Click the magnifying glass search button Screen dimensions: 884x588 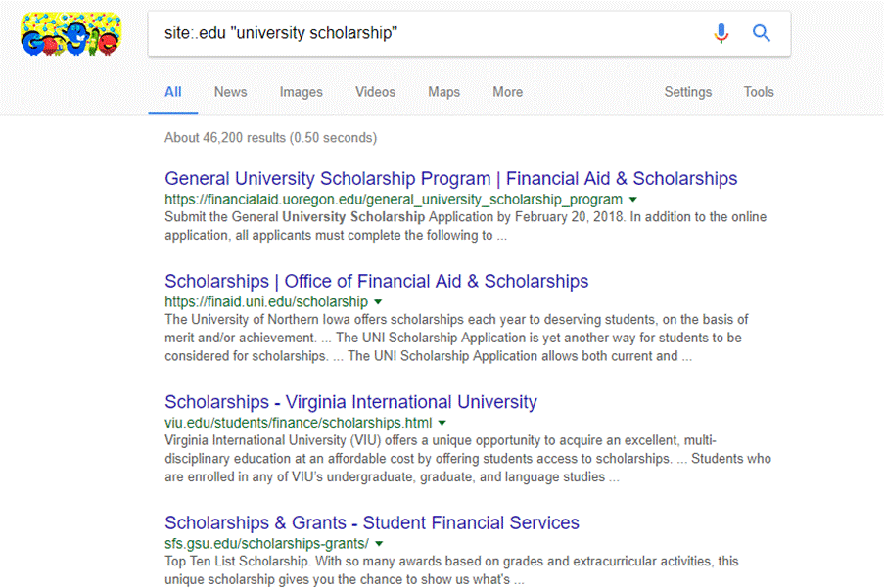pos(762,34)
